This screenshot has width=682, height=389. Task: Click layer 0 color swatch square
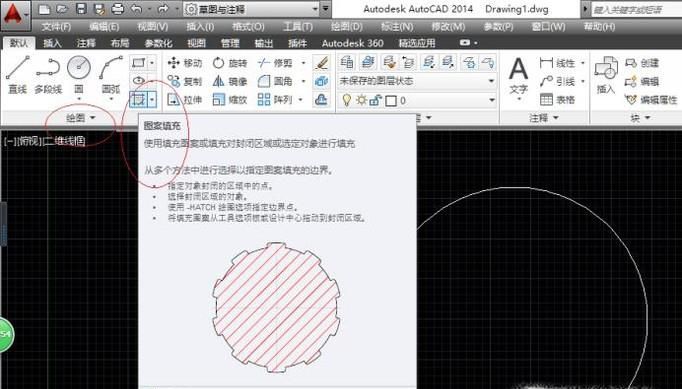click(x=391, y=101)
